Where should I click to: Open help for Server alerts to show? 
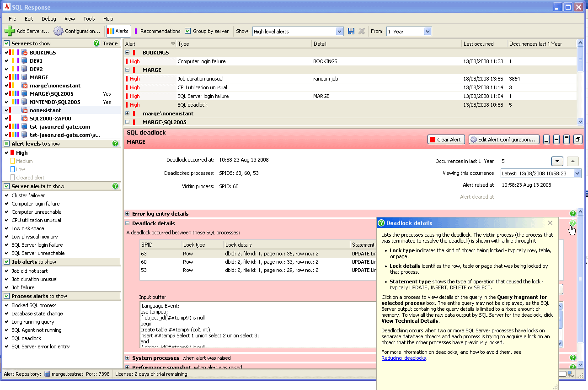pyautogui.click(x=115, y=186)
